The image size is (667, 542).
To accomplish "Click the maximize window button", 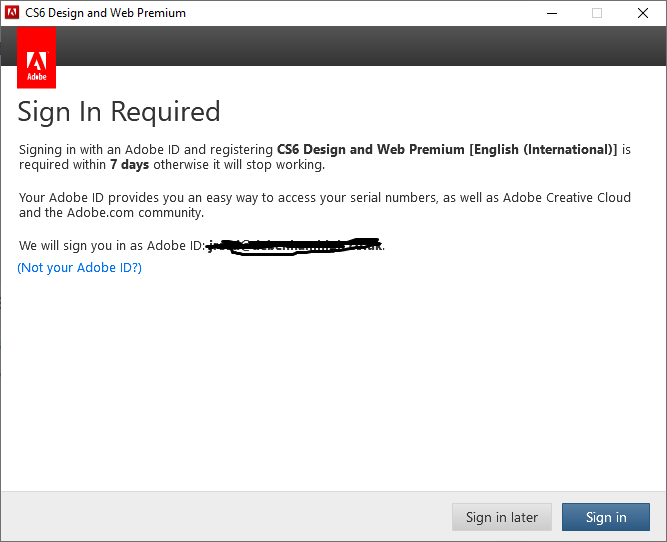I will pos(597,13).
